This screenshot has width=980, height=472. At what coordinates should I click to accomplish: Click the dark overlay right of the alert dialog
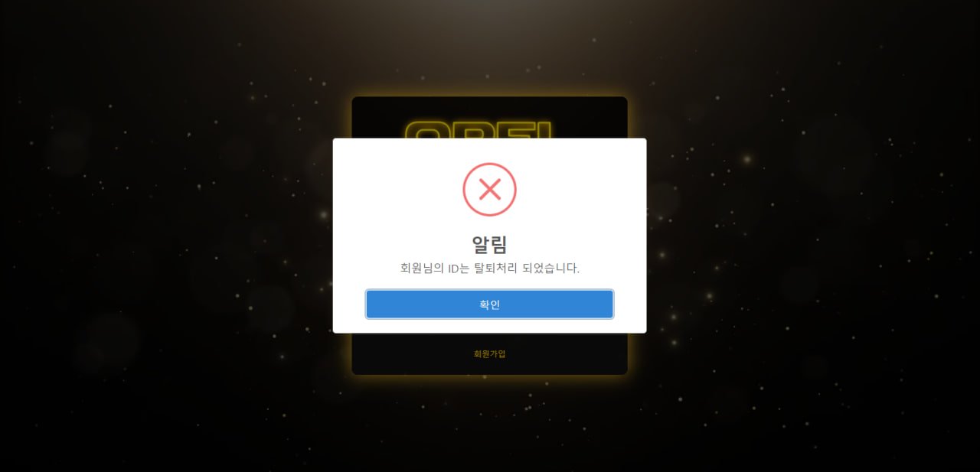[812, 236]
